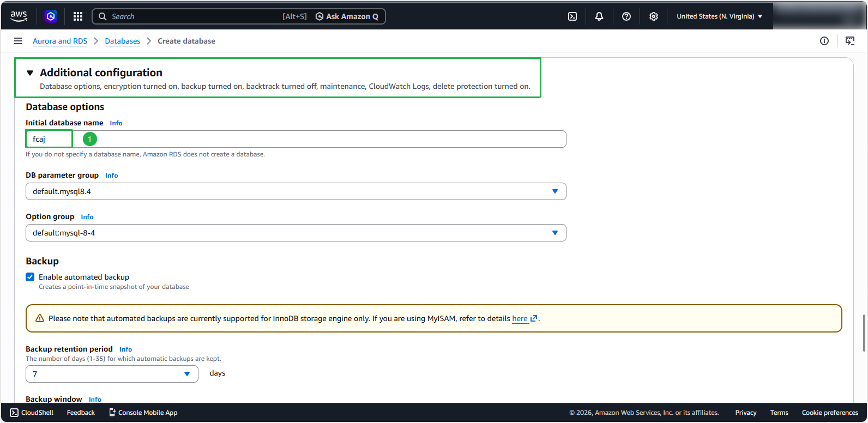Click the Backup section heading
This screenshot has height=423, width=868.
click(42, 261)
